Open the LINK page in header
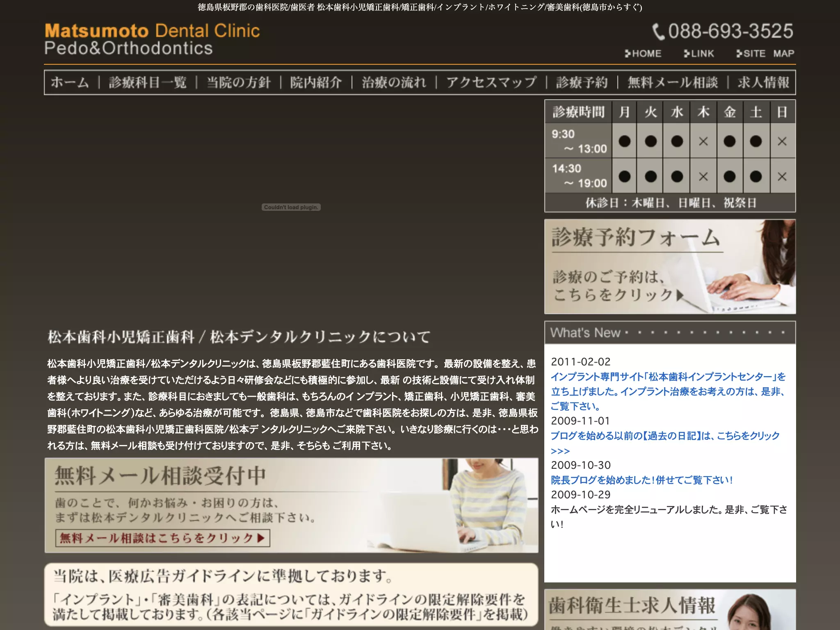 coord(698,54)
